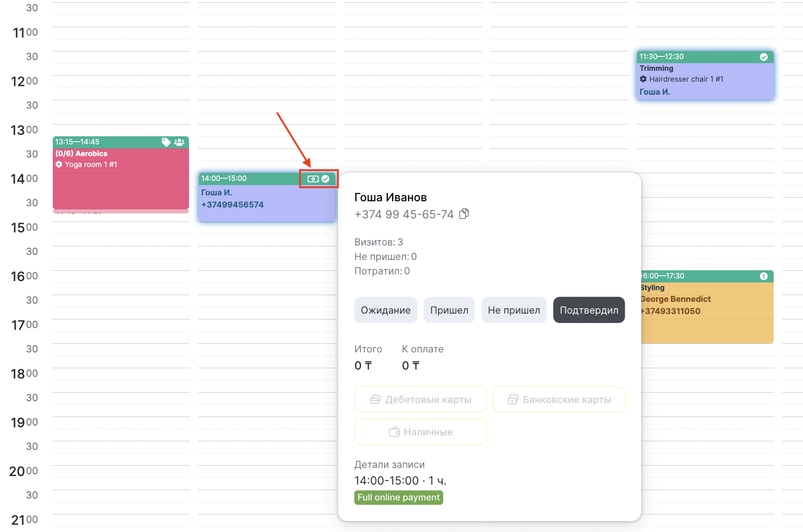Click the tag icon on Aerobics event
This screenshot has height=532, width=803.
coord(166,142)
